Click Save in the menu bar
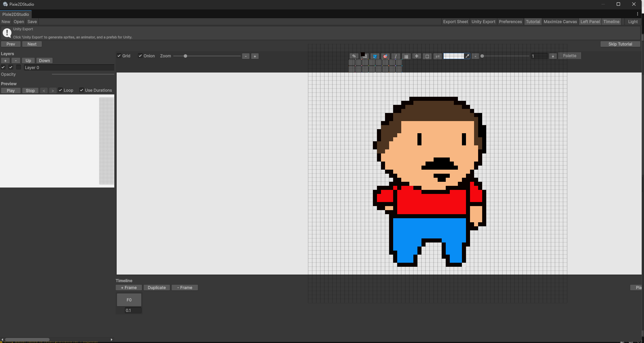644x343 pixels. pyautogui.click(x=32, y=22)
